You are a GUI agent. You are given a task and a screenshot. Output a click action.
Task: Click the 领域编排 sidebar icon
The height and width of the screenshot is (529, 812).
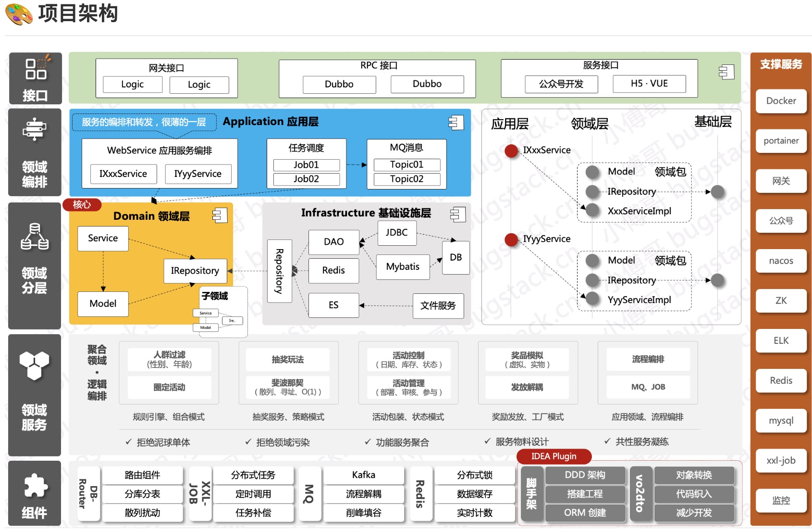pos(35,129)
